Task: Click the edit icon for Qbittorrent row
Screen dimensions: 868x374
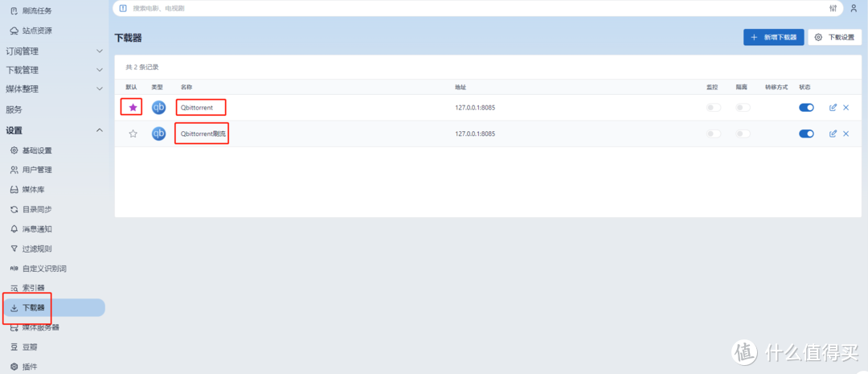Action: pyautogui.click(x=833, y=108)
